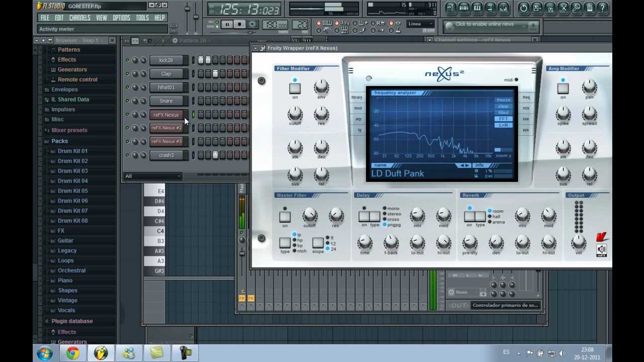Open the playlist view from toolbar
644x362 pixels.
[x=450, y=8]
